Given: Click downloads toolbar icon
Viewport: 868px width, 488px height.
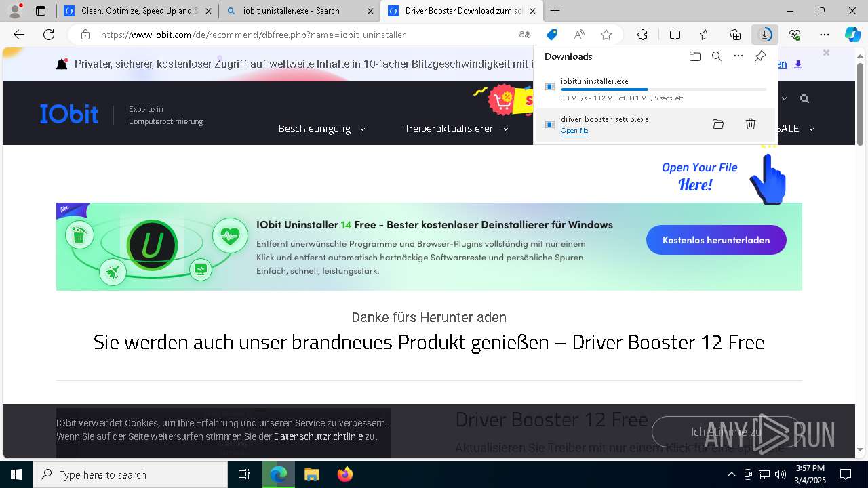Looking at the screenshot, I should coord(765,35).
